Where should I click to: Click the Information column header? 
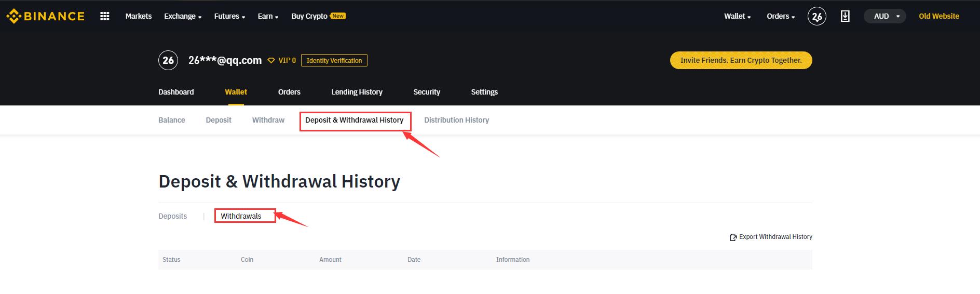pyautogui.click(x=513, y=260)
